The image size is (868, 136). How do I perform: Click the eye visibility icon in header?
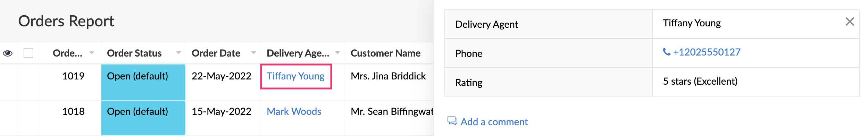pyautogui.click(x=8, y=53)
